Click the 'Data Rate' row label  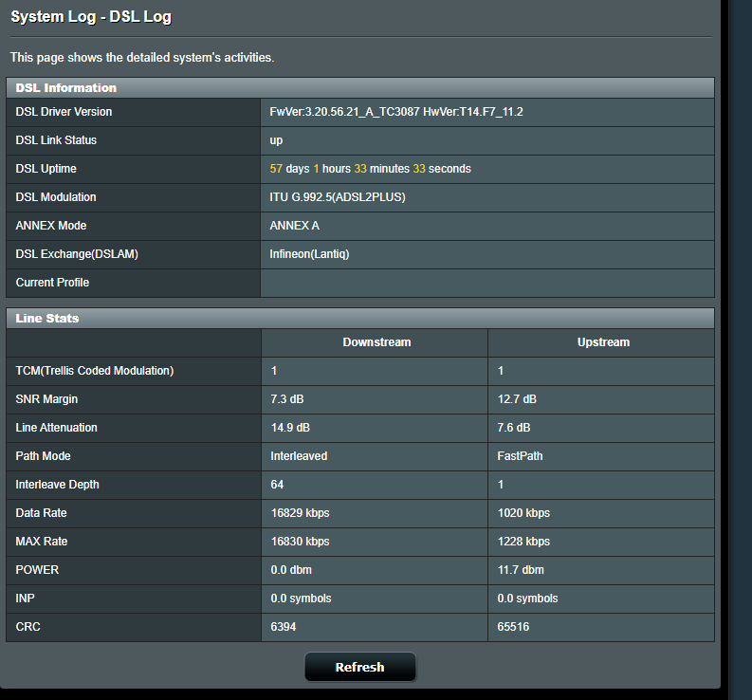[41, 513]
